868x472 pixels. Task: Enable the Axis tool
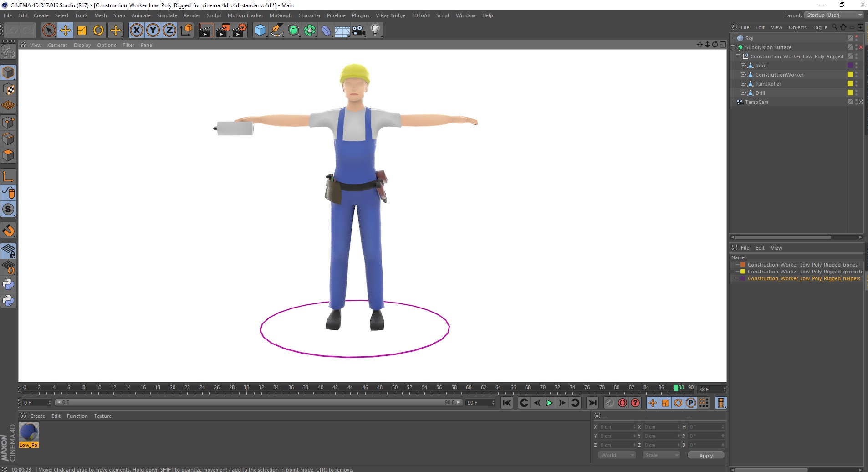tap(8, 176)
